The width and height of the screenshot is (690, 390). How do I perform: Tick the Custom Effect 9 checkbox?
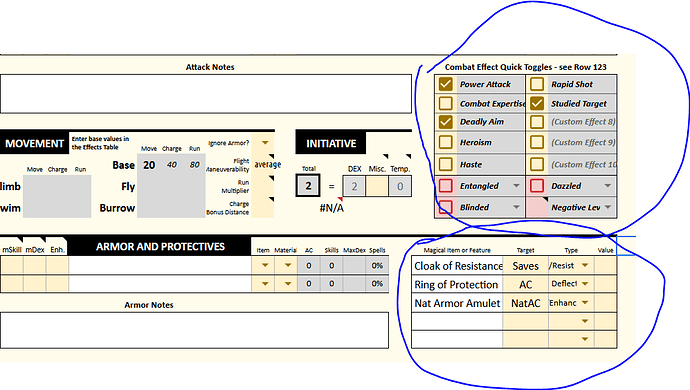(537, 142)
